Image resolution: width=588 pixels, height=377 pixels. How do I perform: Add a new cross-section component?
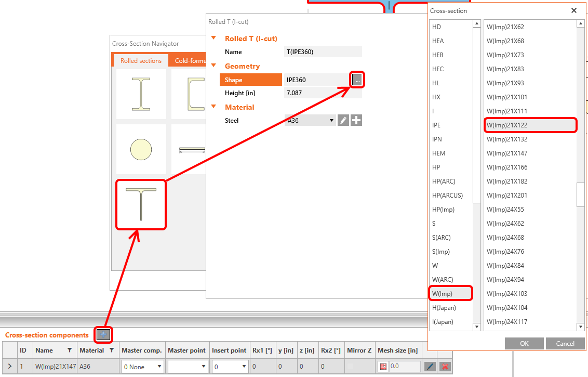(103, 334)
